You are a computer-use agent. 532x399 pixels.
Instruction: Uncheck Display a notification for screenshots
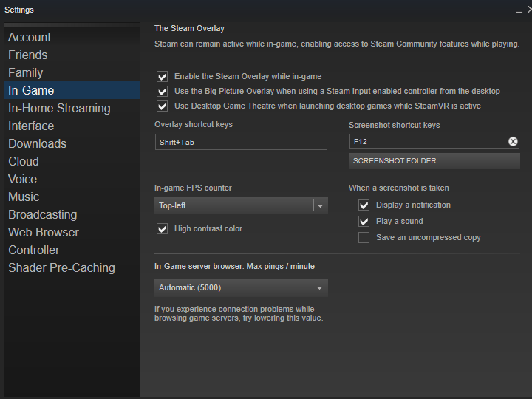364,205
